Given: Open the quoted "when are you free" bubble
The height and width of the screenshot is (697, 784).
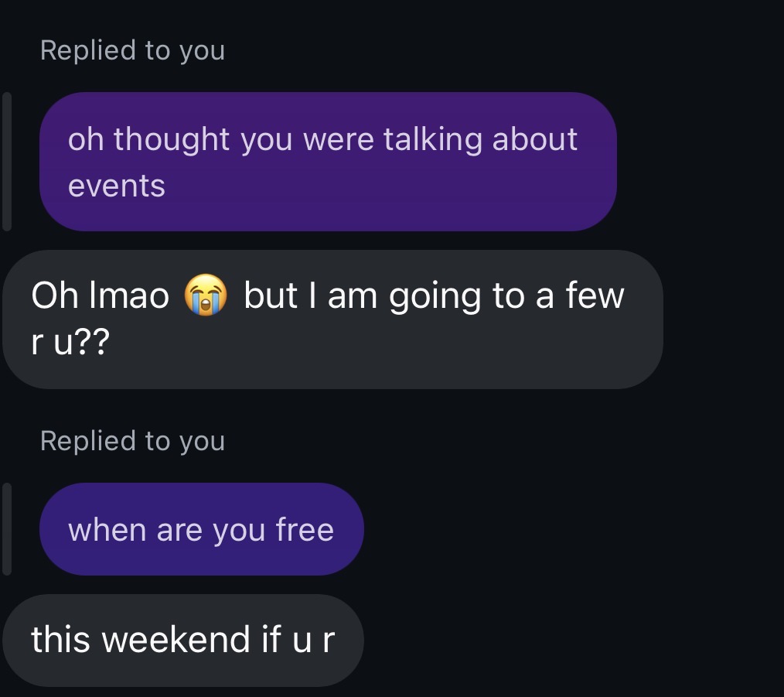Looking at the screenshot, I should coord(201,530).
